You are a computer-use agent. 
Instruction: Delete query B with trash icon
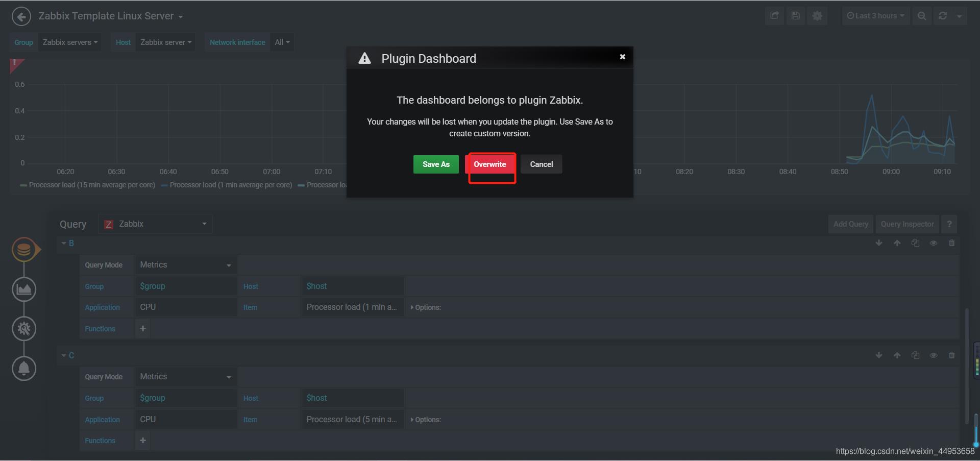pyautogui.click(x=951, y=243)
